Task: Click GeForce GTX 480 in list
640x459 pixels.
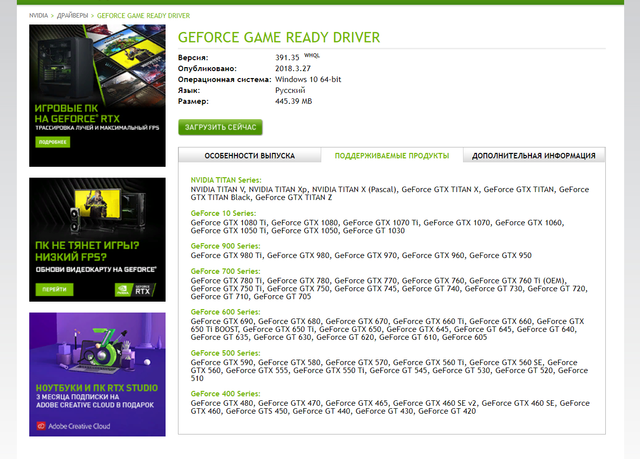Action: [x=222, y=403]
